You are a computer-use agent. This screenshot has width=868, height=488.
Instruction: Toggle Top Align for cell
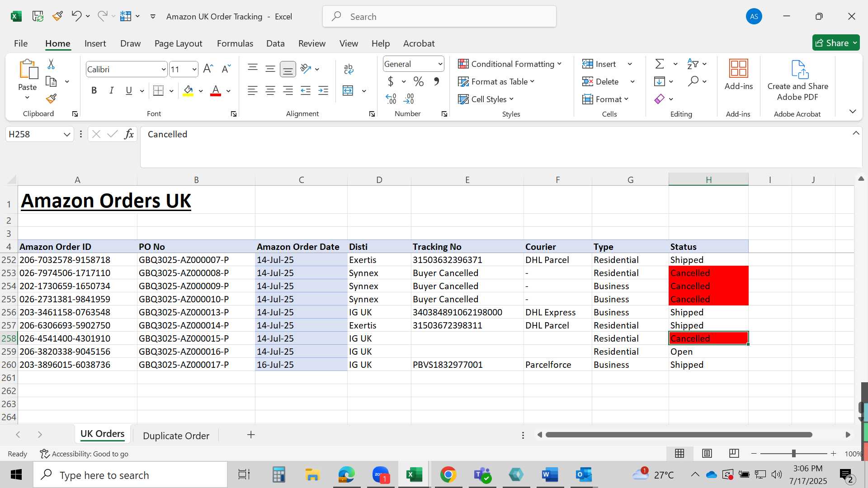(x=253, y=69)
